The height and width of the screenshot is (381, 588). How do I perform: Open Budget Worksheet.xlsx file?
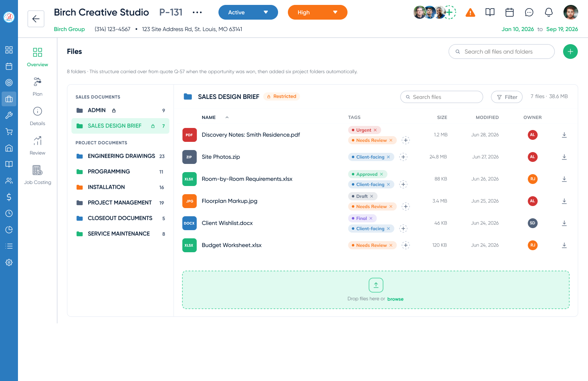tap(232, 245)
